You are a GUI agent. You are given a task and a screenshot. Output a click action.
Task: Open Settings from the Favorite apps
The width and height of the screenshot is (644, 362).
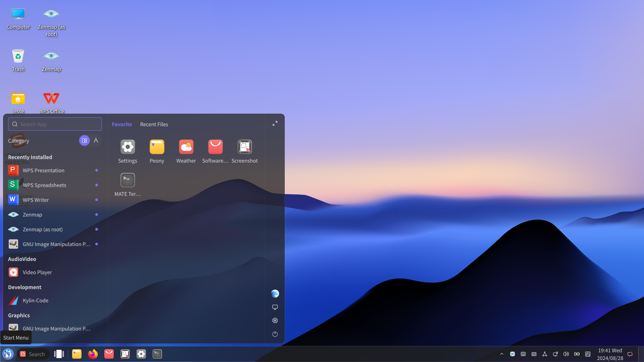[127, 152]
